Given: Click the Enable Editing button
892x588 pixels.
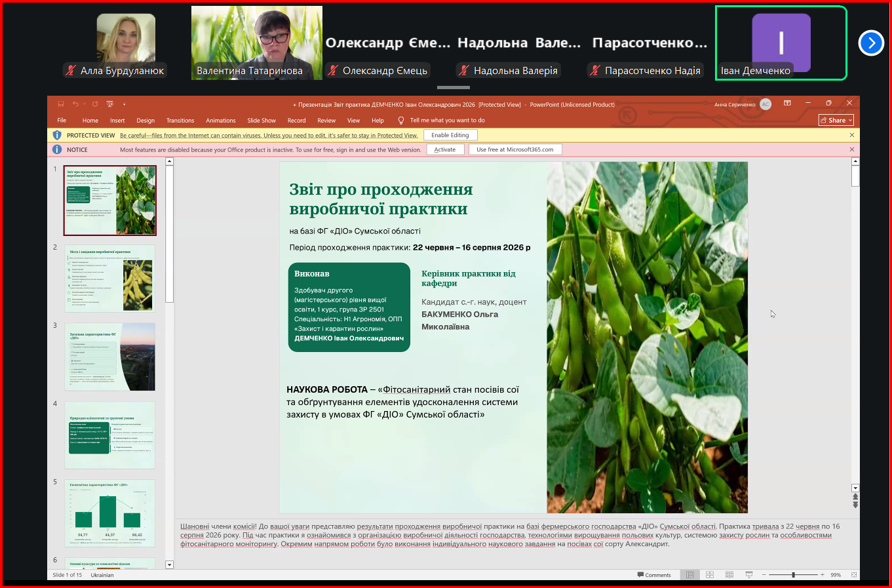Looking at the screenshot, I should (450, 135).
